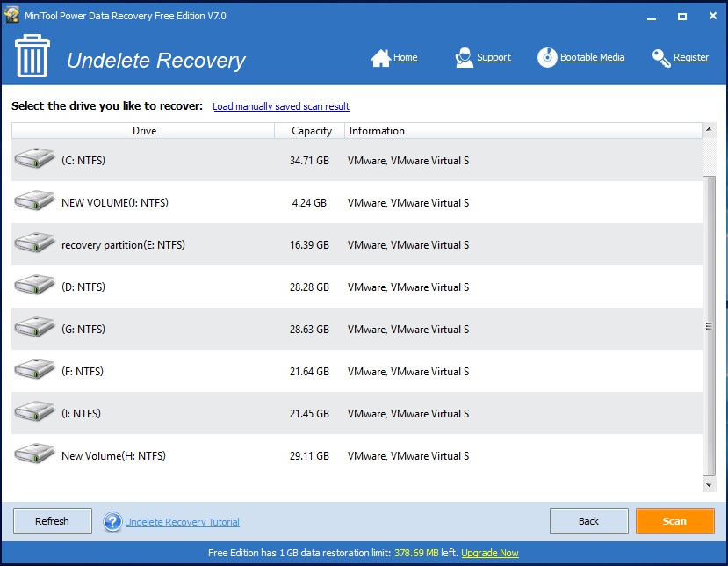This screenshot has width=728, height=566.
Task: Select the (F: NTFS) drive name
Action: (x=83, y=372)
